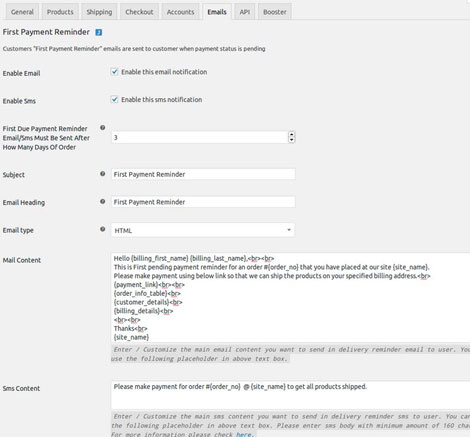Click help tooltip icon next to Email Heading
The height and width of the screenshot is (437, 470).
pyautogui.click(x=103, y=201)
